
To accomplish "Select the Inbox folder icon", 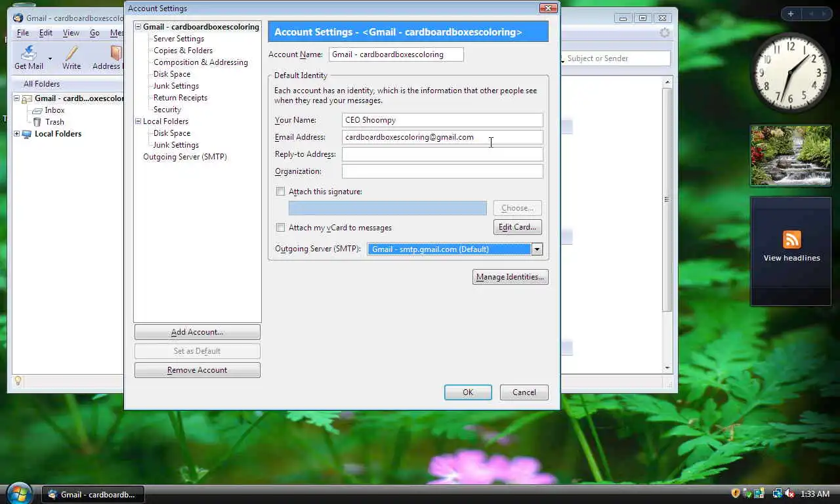I will click(37, 111).
